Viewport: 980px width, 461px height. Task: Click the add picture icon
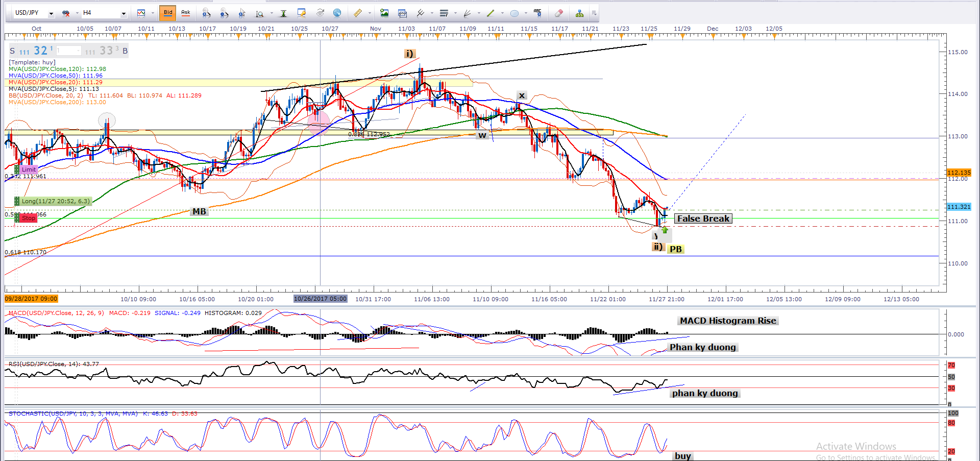(384, 13)
